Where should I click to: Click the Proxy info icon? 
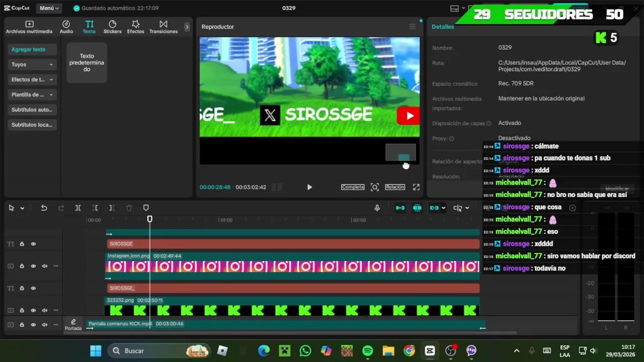(x=451, y=138)
